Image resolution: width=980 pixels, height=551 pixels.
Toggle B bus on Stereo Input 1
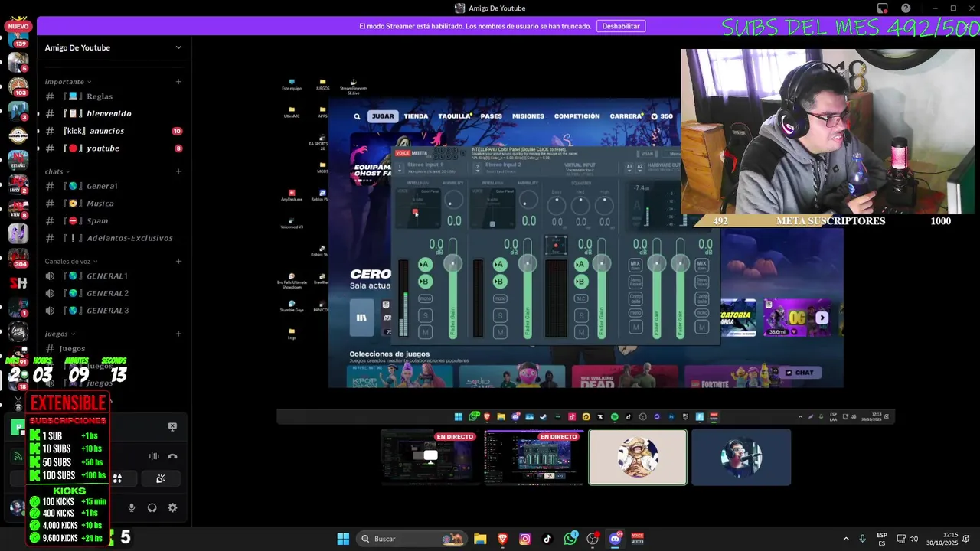(425, 282)
